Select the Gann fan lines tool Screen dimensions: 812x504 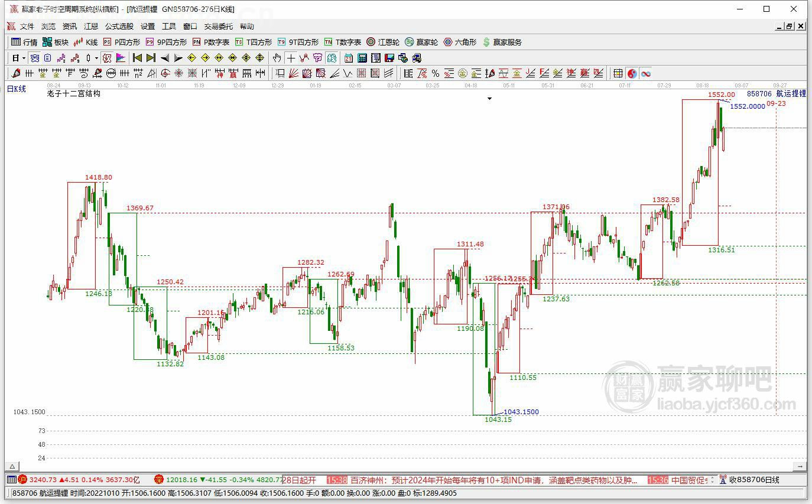point(293,73)
